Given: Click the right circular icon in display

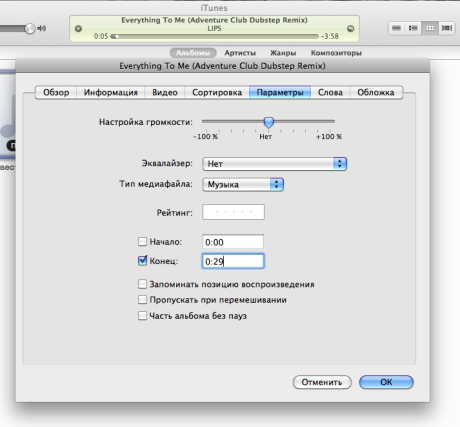Looking at the screenshot, I should click(350, 29).
